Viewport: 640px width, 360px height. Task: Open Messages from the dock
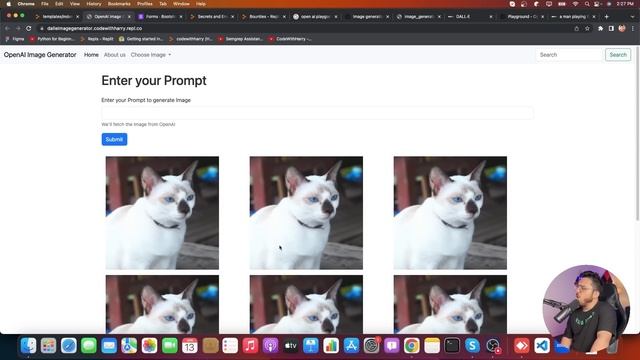tap(89, 346)
